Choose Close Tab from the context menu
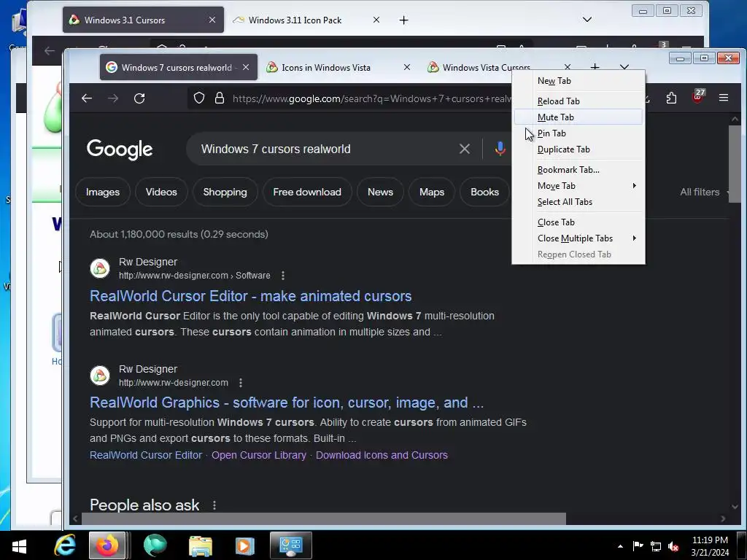The width and height of the screenshot is (747, 560). click(x=578, y=222)
